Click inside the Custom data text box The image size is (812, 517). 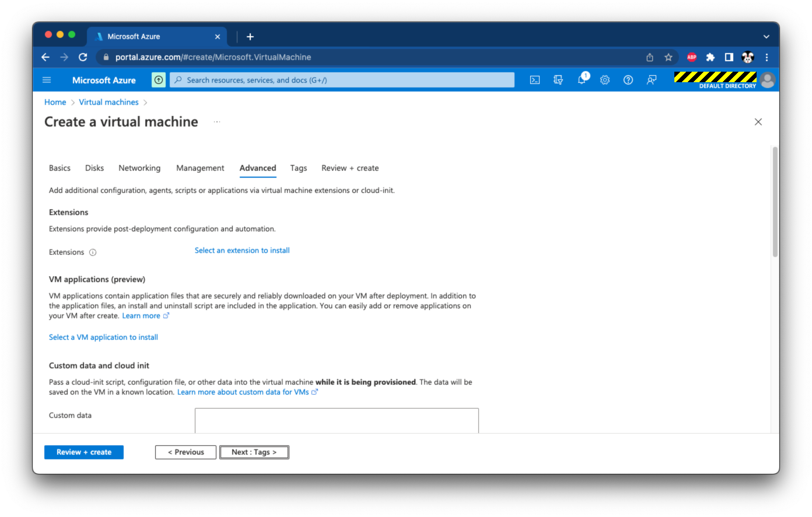coord(337,420)
